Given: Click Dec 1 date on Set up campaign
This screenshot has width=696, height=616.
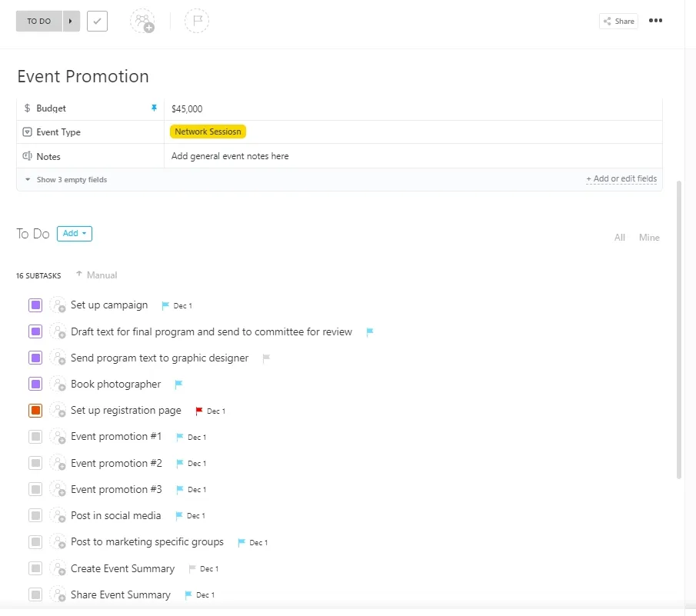Looking at the screenshot, I should [x=183, y=306].
